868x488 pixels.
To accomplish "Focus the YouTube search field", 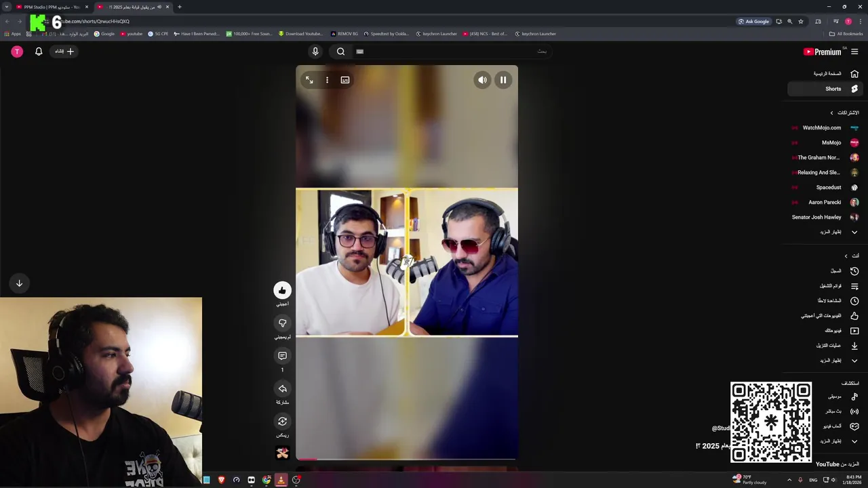I will (x=451, y=52).
